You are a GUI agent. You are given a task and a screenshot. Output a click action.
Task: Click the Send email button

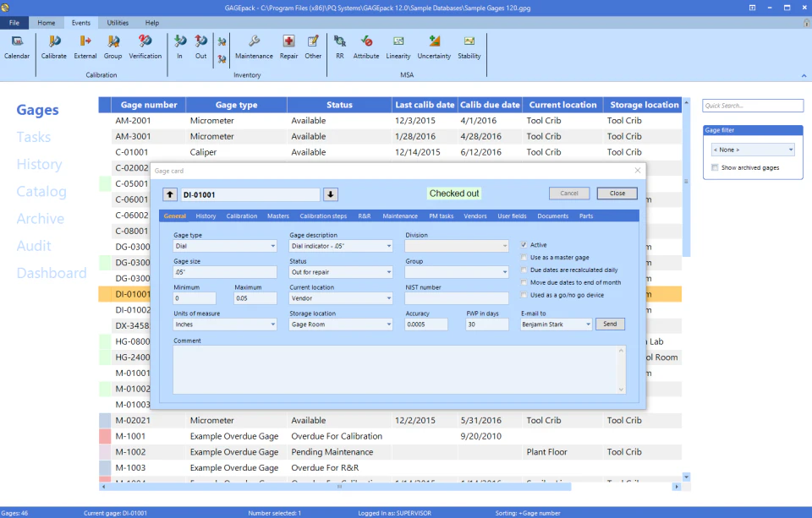tap(610, 324)
